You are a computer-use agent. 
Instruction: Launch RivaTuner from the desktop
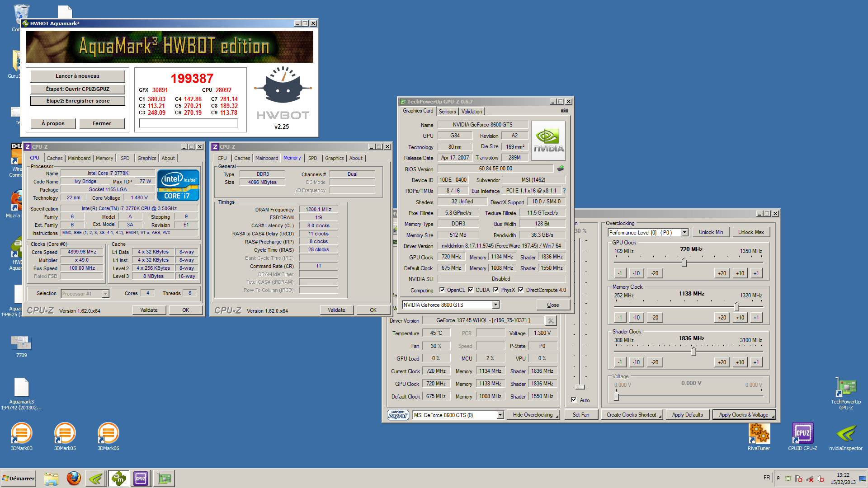(759, 436)
